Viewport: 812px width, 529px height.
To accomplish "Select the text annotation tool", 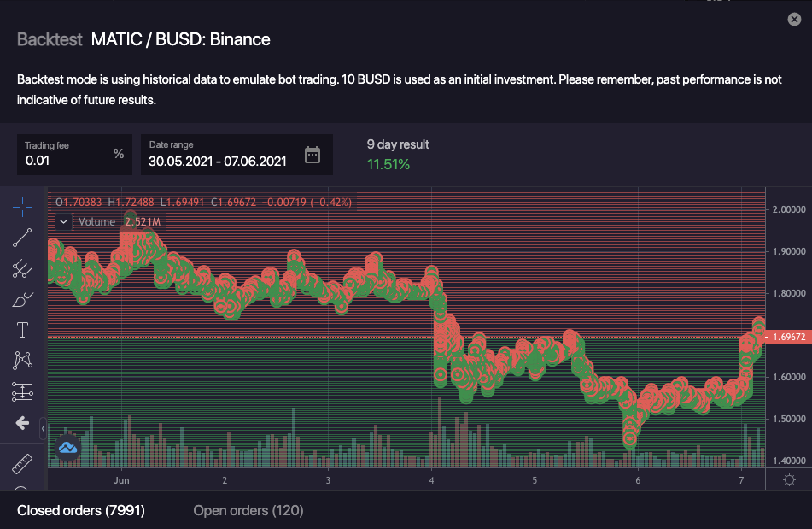I will tap(22, 330).
